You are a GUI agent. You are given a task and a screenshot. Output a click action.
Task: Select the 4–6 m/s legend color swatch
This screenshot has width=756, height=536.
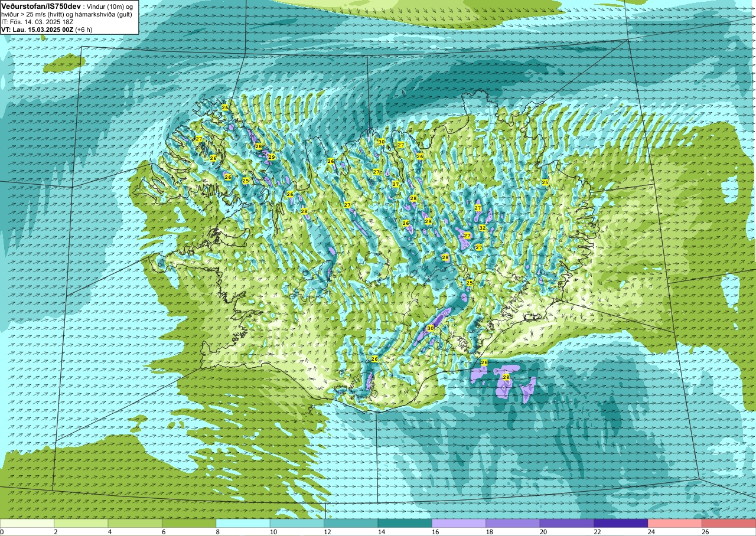tap(135, 523)
